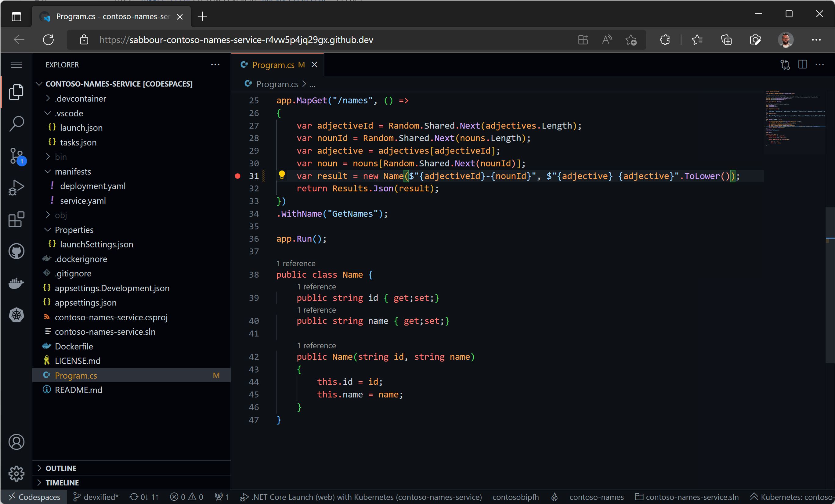The height and width of the screenshot is (504, 835).
Task: Open the Source Control view
Action: tap(16, 156)
